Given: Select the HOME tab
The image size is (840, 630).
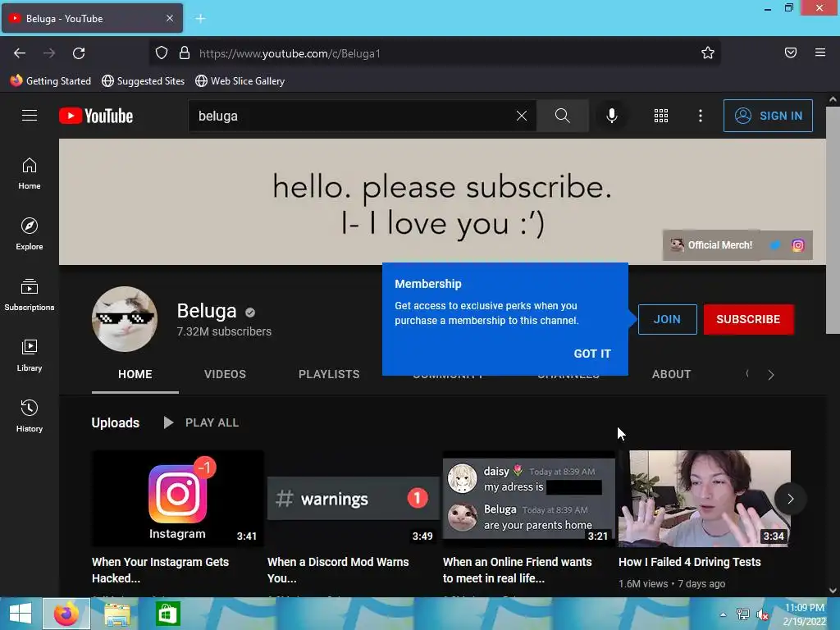Looking at the screenshot, I should tap(135, 374).
